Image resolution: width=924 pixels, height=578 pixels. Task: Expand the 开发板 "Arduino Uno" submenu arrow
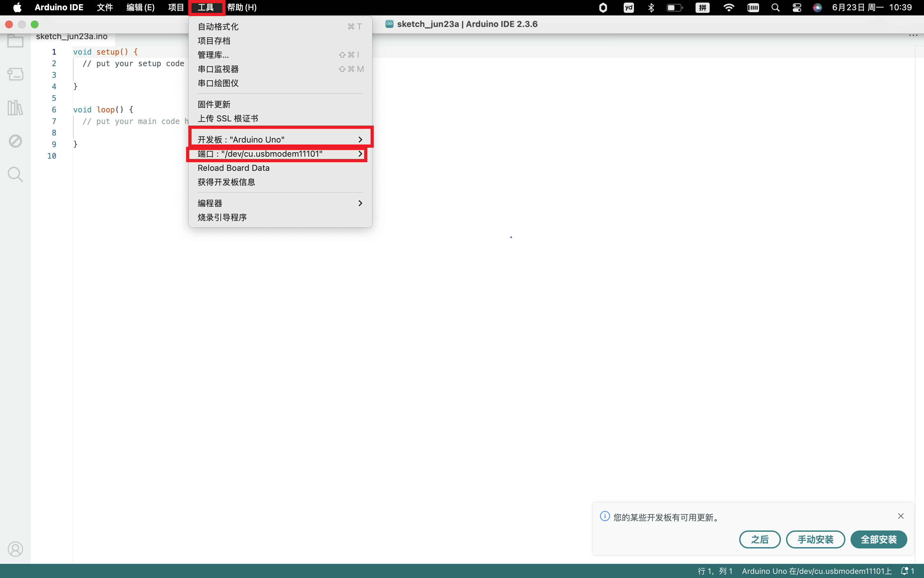pyautogui.click(x=360, y=140)
